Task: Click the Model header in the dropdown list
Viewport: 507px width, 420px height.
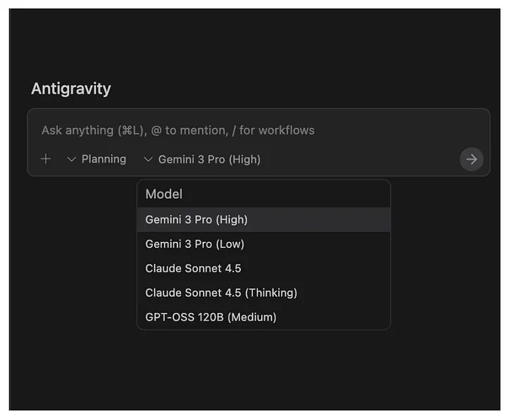Action: point(163,194)
